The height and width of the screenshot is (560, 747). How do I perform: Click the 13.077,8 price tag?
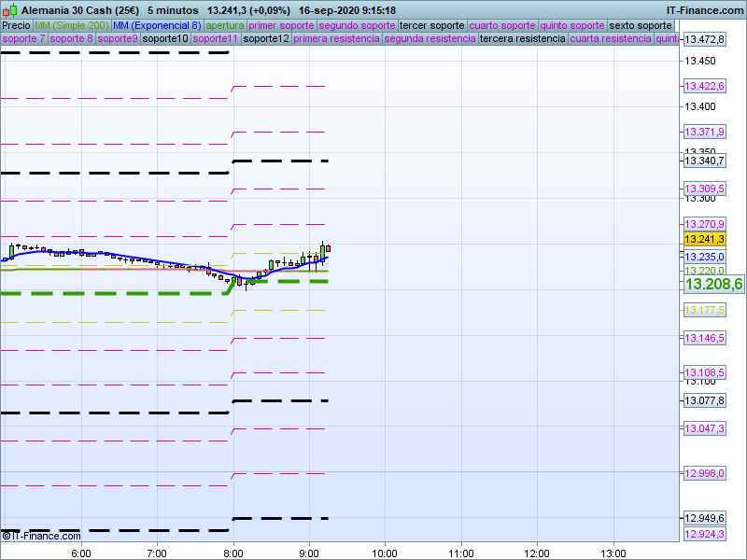(x=704, y=400)
